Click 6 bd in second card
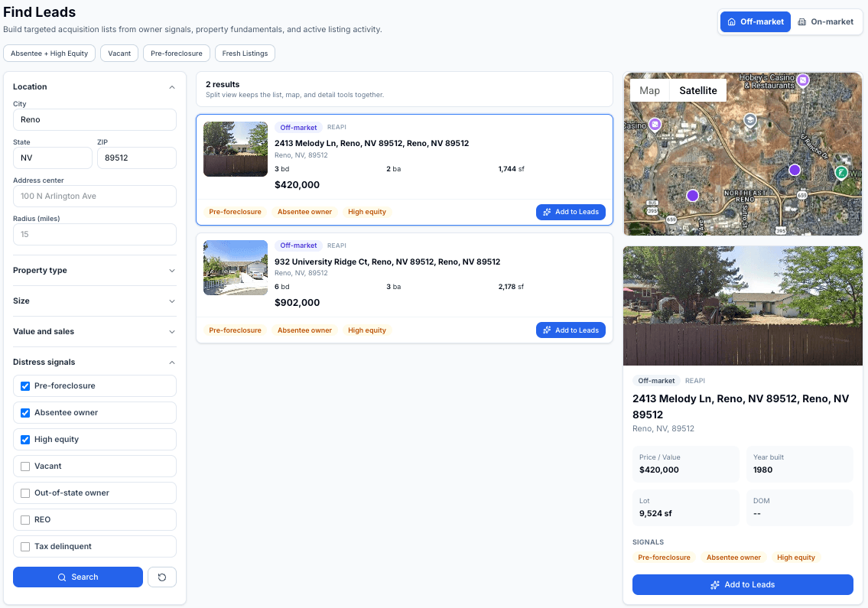 pyautogui.click(x=281, y=287)
